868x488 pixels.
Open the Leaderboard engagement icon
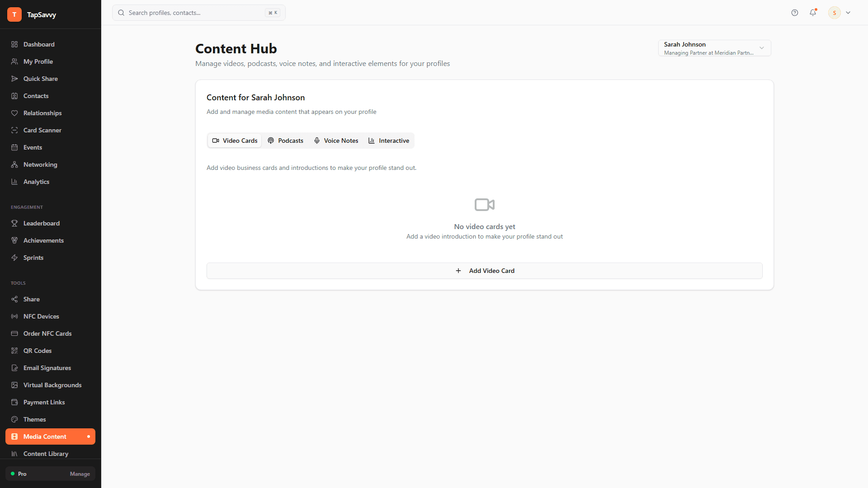(14, 223)
